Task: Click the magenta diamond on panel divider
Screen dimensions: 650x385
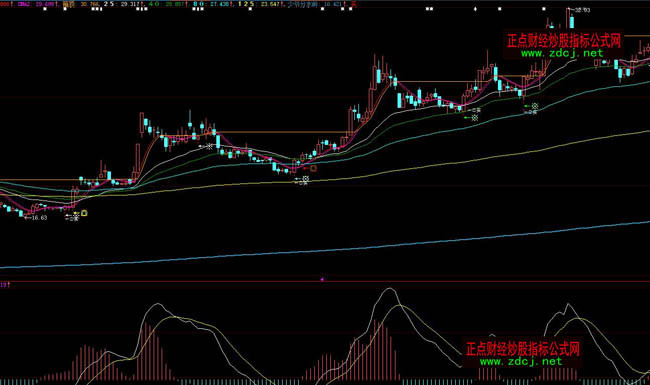Action: click(x=322, y=279)
